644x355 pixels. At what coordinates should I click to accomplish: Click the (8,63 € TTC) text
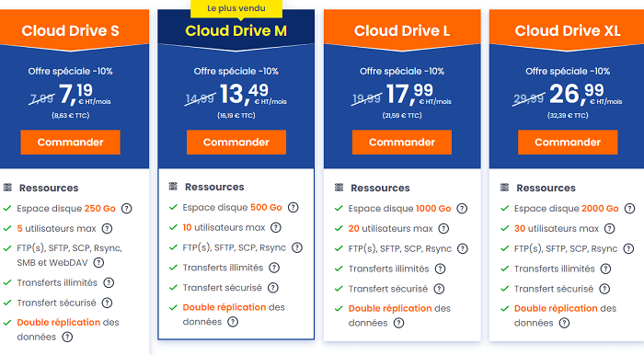pyautogui.click(x=70, y=115)
